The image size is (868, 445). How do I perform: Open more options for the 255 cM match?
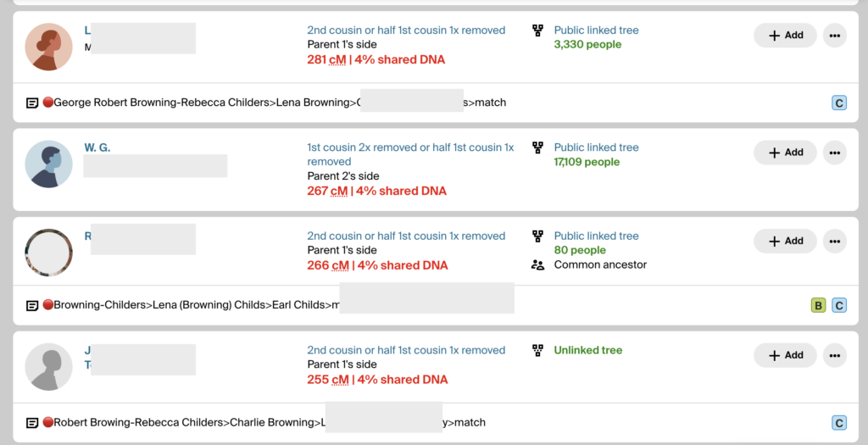point(835,355)
